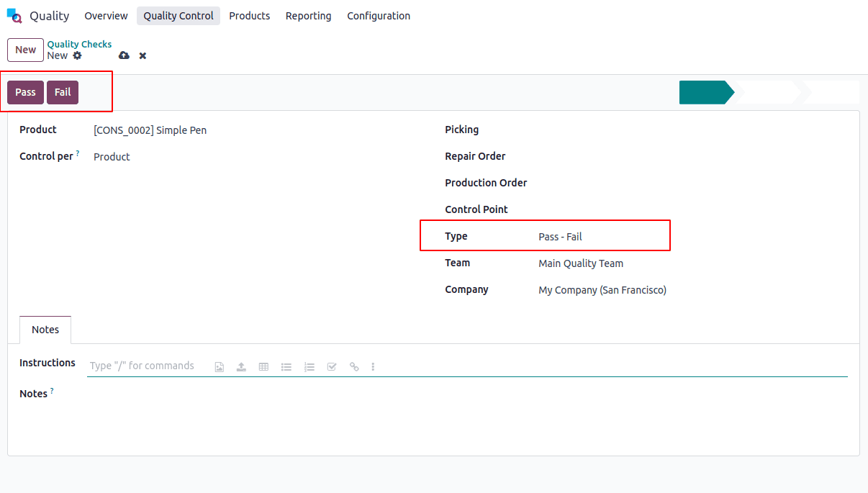The image size is (868, 493).
Task: Click the file upload icon in Instructions toolbar
Action: (241, 366)
